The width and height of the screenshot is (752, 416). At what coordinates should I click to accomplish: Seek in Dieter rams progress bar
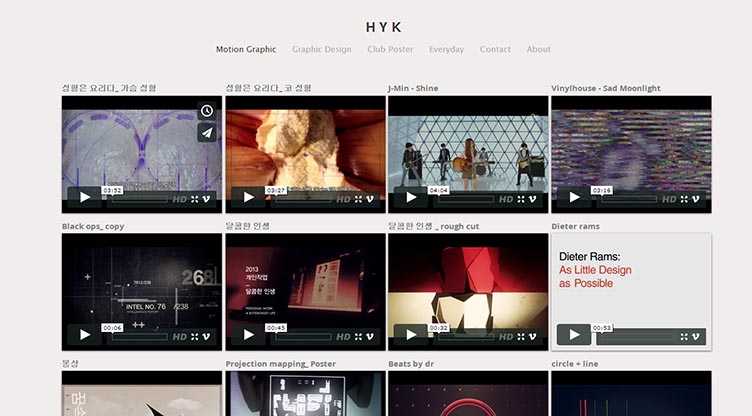[x=638, y=337]
